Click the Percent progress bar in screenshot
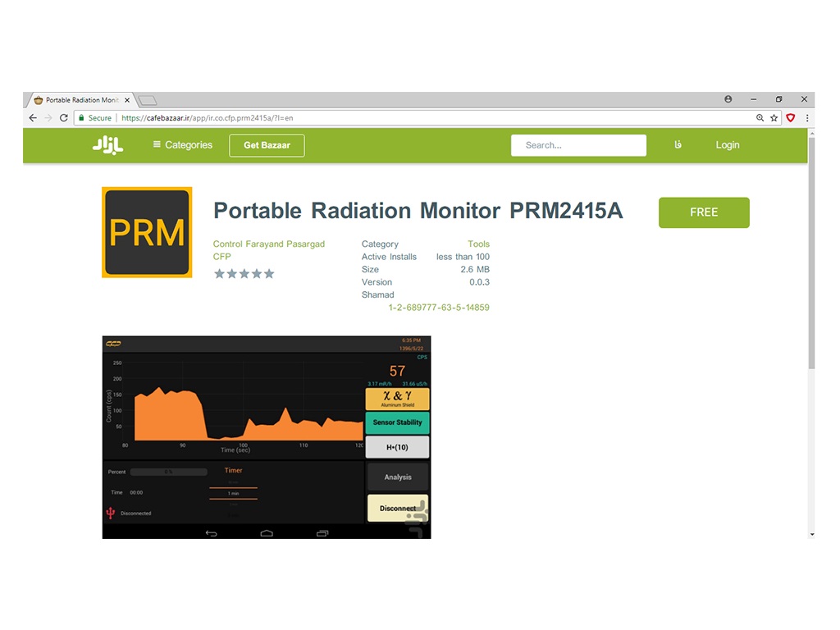 pyautogui.click(x=169, y=472)
